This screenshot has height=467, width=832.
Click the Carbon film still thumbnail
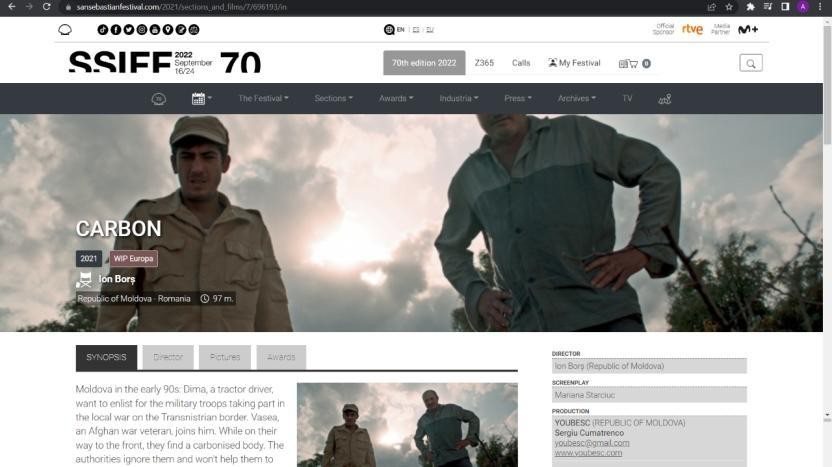coord(407,425)
